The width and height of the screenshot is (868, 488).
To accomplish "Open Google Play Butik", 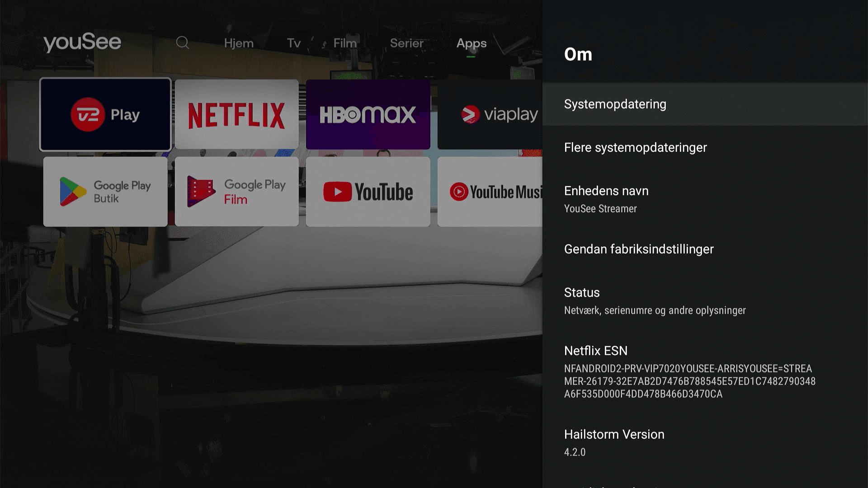I will pyautogui.click(x=105, y=190).
